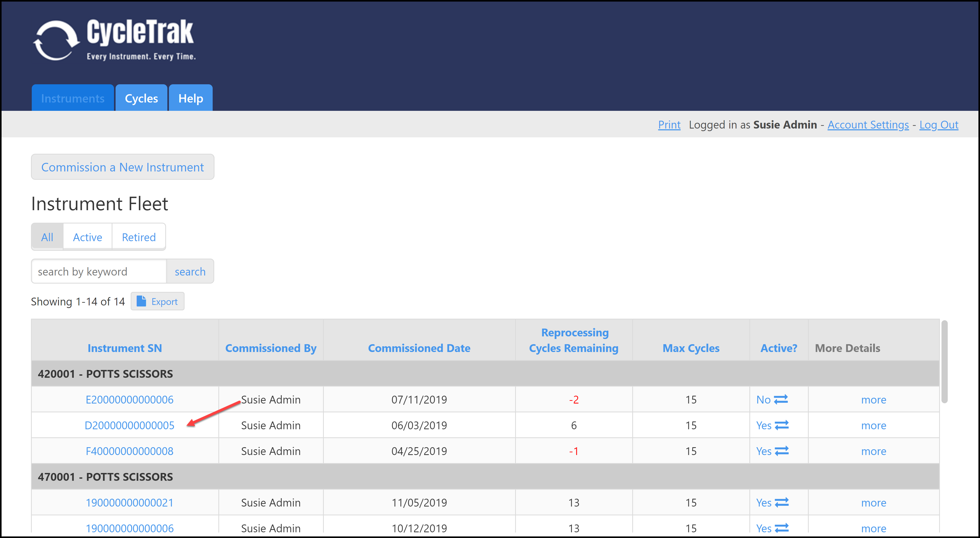Toggle active status for D20000000000005
The image size is (980, 538).
pos(781,425)
